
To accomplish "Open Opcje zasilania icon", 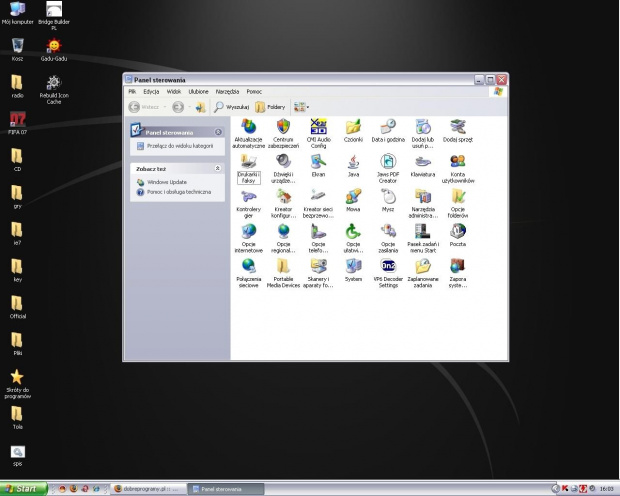I will tap(388, 238).
